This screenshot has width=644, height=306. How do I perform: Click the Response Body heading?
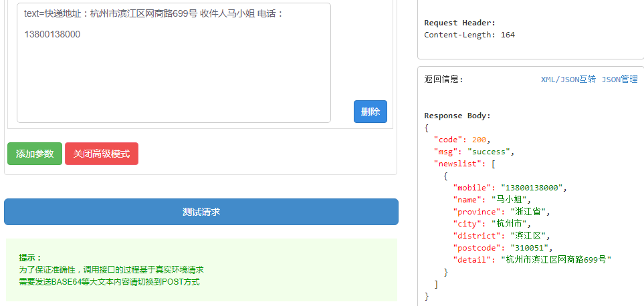pyautogui.click(x=457, y=116)
